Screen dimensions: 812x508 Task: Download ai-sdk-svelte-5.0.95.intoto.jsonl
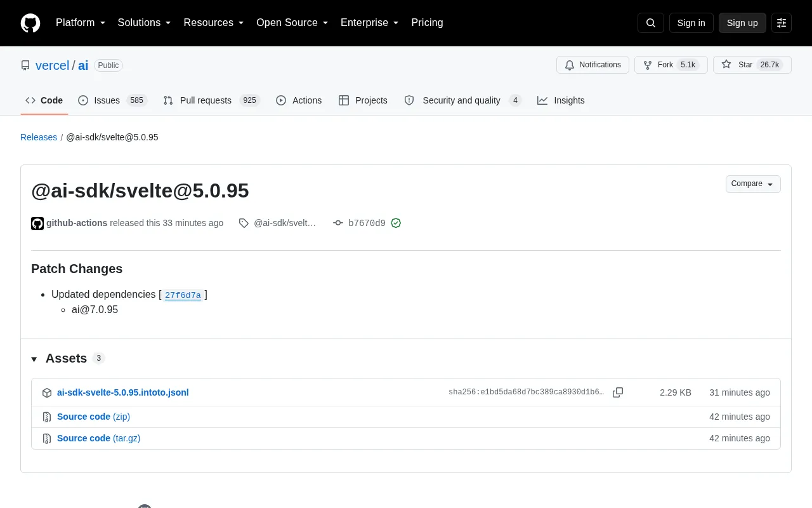pos(123,392)
